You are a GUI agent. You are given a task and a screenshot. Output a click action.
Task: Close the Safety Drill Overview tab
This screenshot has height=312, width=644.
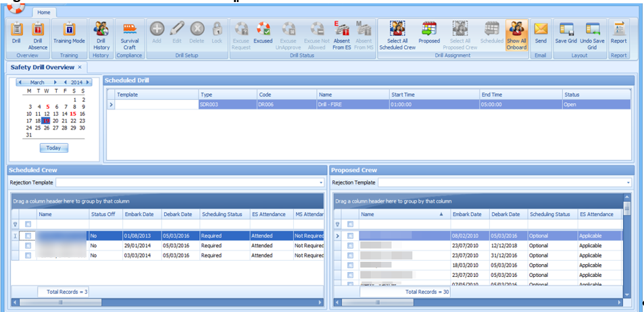tap(80, 67)
